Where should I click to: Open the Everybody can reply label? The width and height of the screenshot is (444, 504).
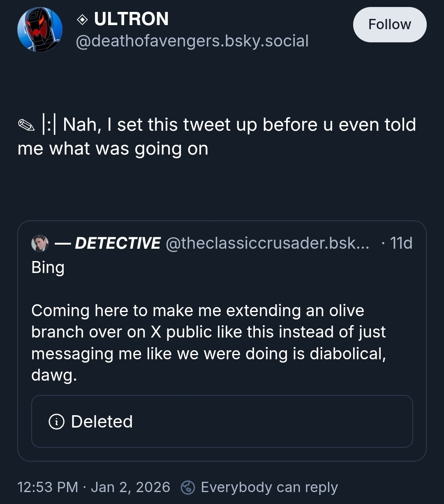(x=269, y=487)
